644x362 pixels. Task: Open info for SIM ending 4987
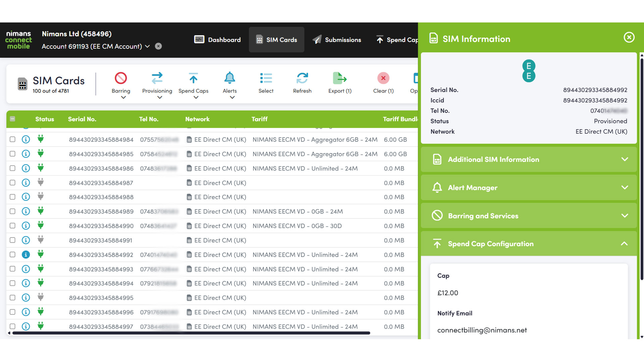pyautogui.click(x=26, y=183)
